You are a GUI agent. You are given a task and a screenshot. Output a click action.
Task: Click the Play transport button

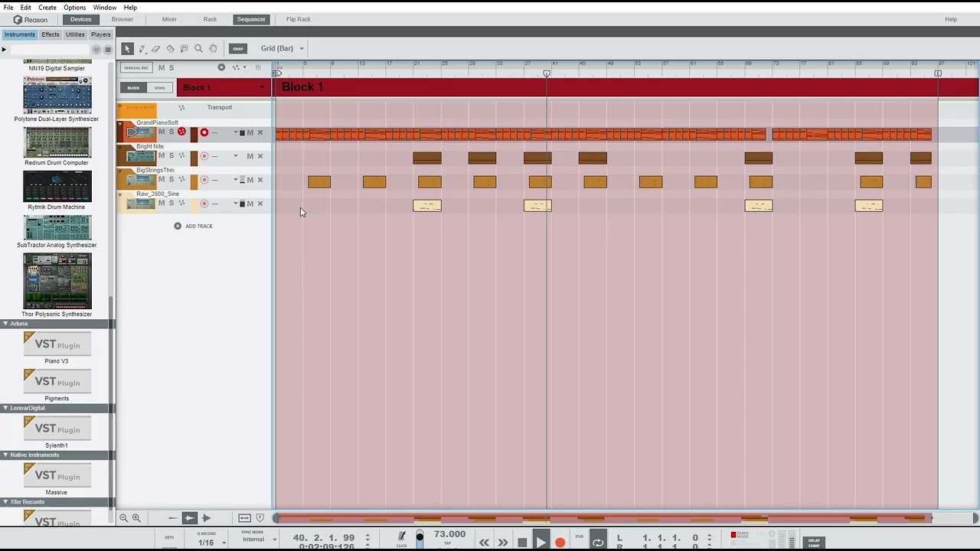click(x=541, y=542)
